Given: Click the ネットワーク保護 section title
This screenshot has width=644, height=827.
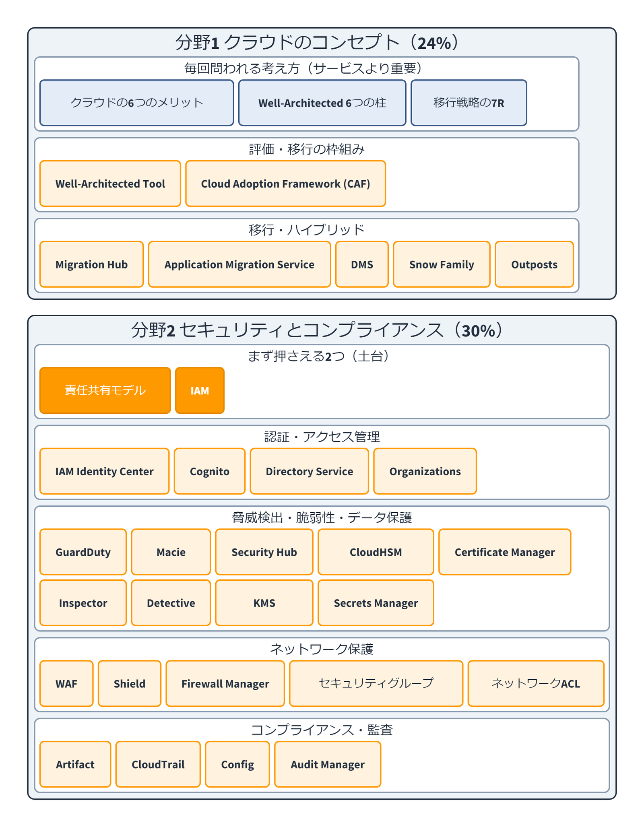Looking at the screenshot, I should tap(322, 649).
